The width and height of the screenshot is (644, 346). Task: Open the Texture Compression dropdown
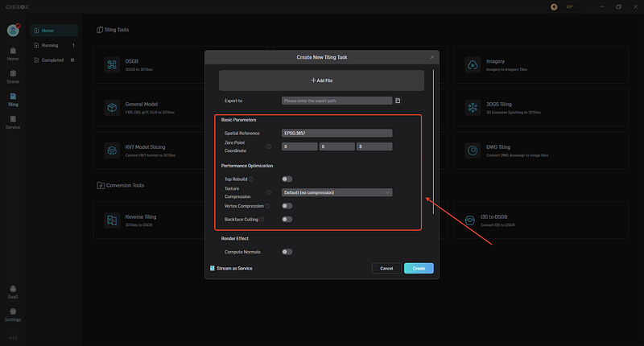[x=336, y=192]
